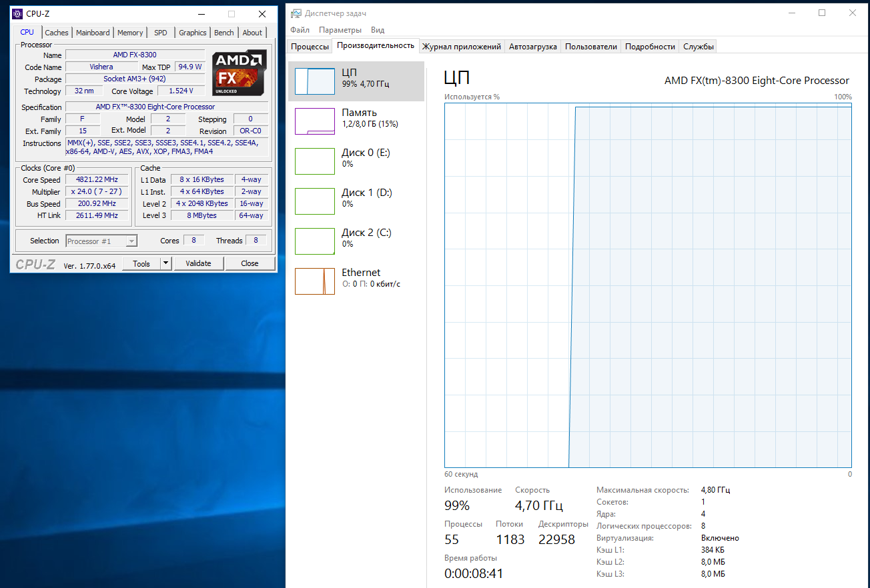Click the Revision value OR-C0
Screen dimensions: 870x588
tap(251, 131)
